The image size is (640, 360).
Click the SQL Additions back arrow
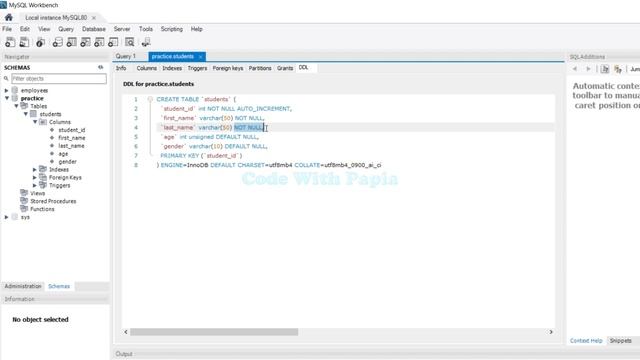pyautogui.click(x=575, y=69)
